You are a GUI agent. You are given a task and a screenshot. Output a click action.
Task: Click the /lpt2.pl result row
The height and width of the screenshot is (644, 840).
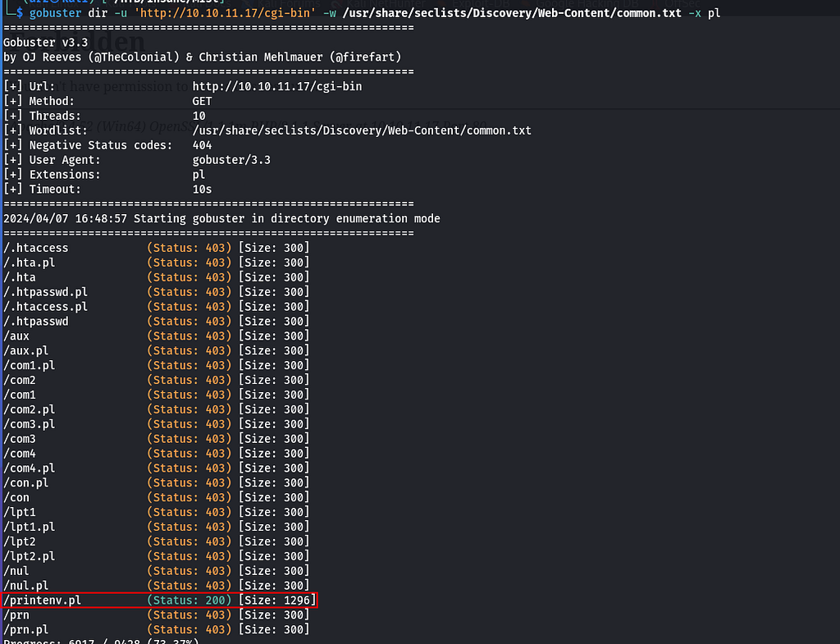click(157, 556)
